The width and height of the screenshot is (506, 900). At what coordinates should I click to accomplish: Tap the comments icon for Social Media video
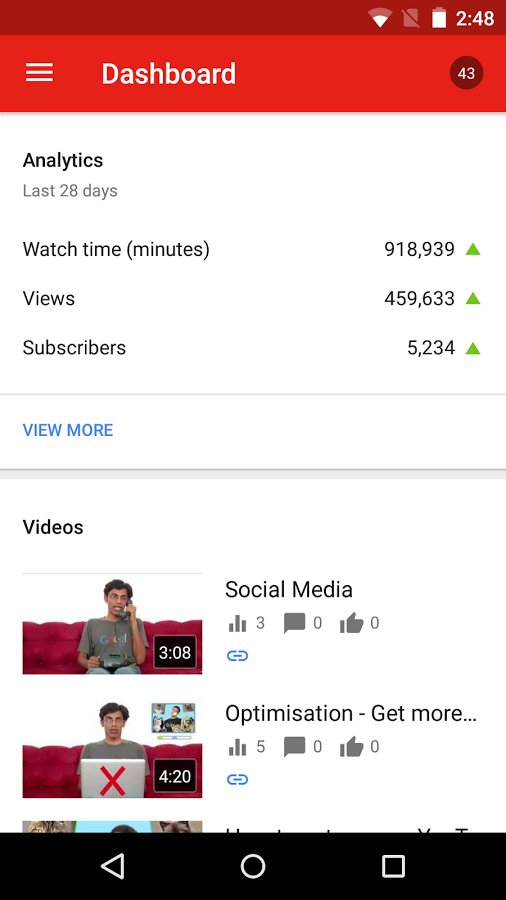click(294, 623)
